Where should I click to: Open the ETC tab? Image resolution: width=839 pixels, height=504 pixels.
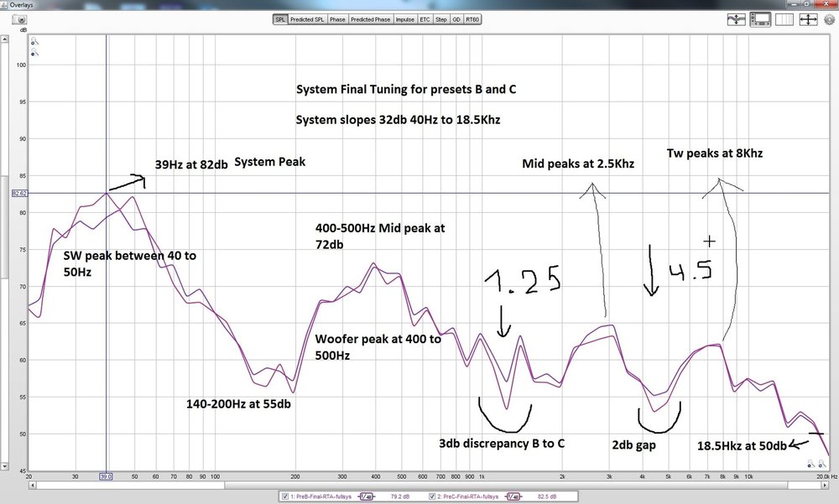point(425,19)
